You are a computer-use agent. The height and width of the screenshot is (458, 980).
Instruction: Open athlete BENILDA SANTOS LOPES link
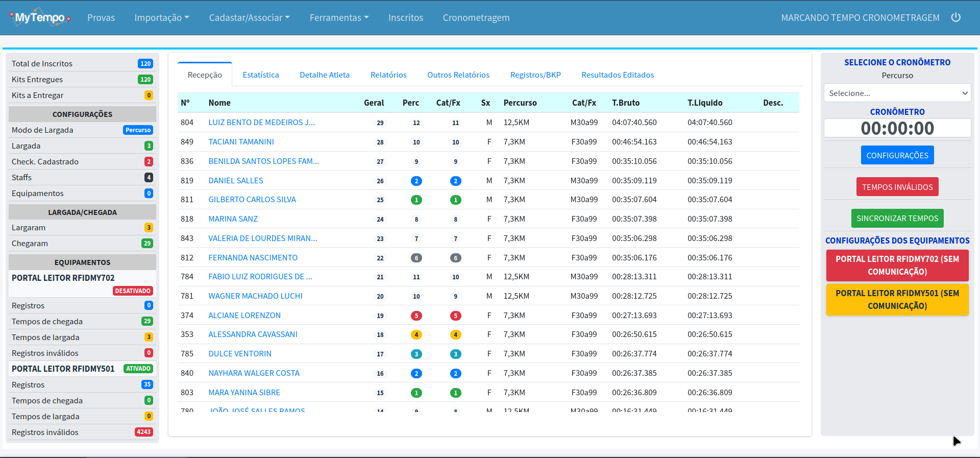click(x=263, y=161)
